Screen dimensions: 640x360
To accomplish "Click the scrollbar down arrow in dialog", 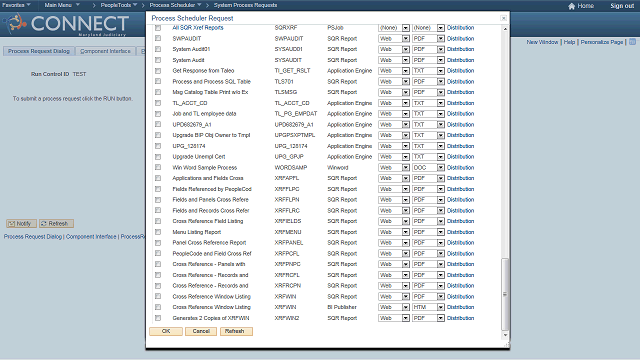I will [x=505, y=335].
